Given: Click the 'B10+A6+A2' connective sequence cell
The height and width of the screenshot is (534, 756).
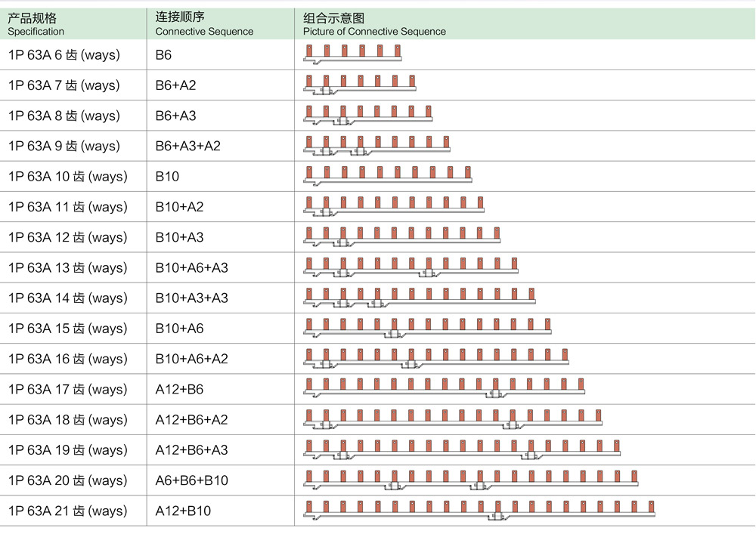Looking at the screenshot, I should pos(220,358).
